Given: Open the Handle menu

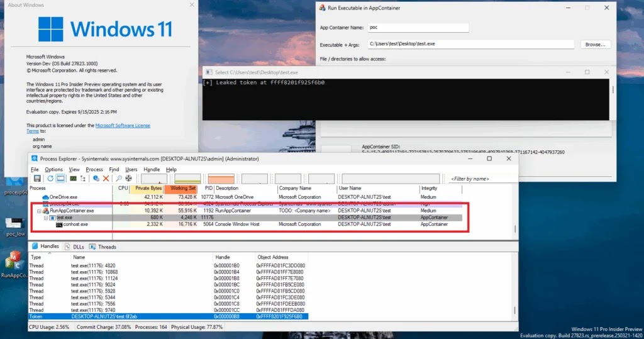Looking at the screenshot, I should click(152, 169).
